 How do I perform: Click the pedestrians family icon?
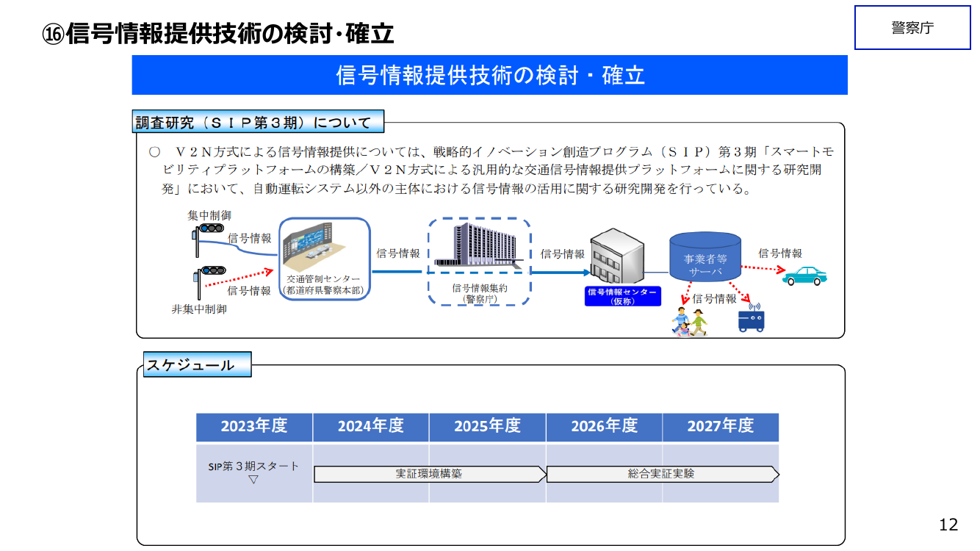tap(691, 322)
